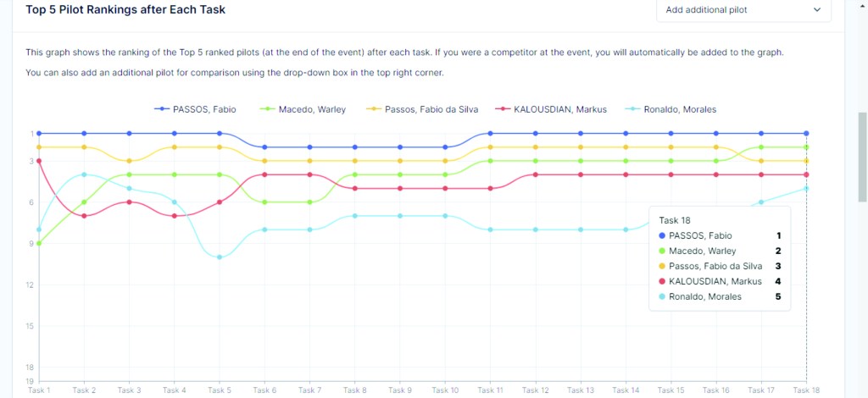Click PASSOS, Fabio data point at Task 18
The image size is (868, 398).
[806, 134]
